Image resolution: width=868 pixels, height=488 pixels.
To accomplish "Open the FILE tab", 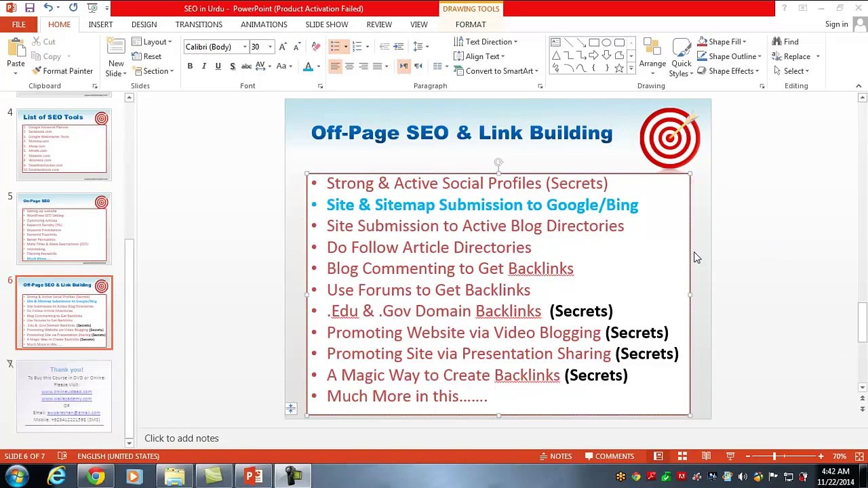I will tap(18, 24).
